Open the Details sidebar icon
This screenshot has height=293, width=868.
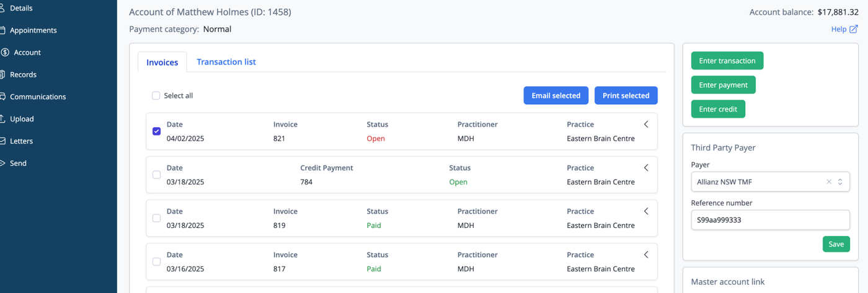point(2,8)
